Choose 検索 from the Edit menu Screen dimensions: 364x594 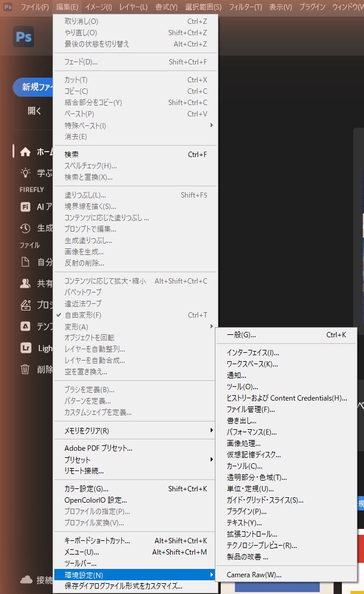click(x=135, y=155)
